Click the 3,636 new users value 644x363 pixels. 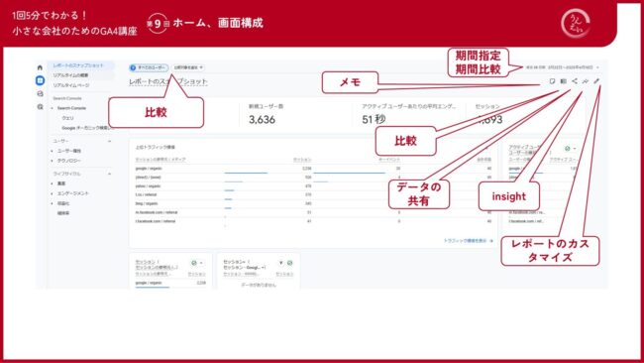262,120
